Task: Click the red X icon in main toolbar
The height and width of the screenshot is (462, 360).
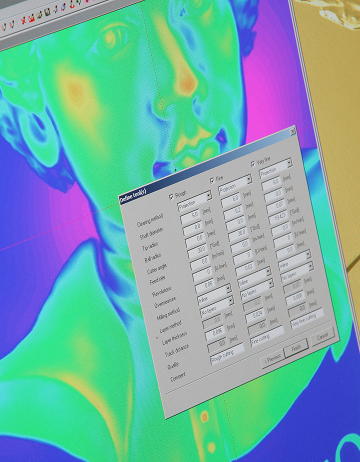Action: coord(24,21)
